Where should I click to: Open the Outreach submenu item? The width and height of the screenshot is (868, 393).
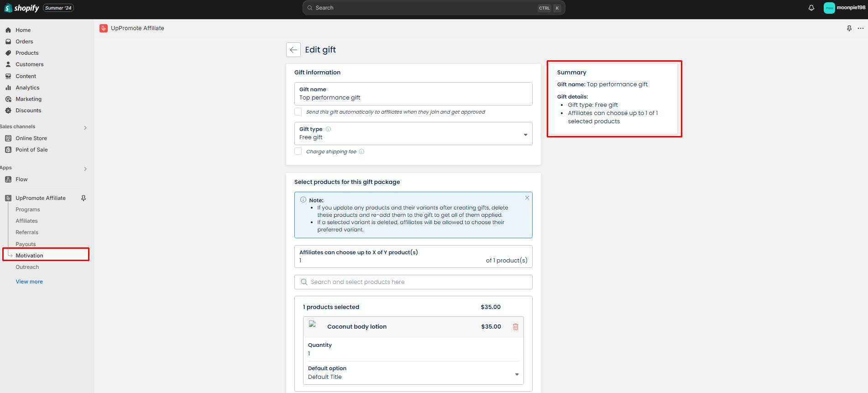coord(27,267)
